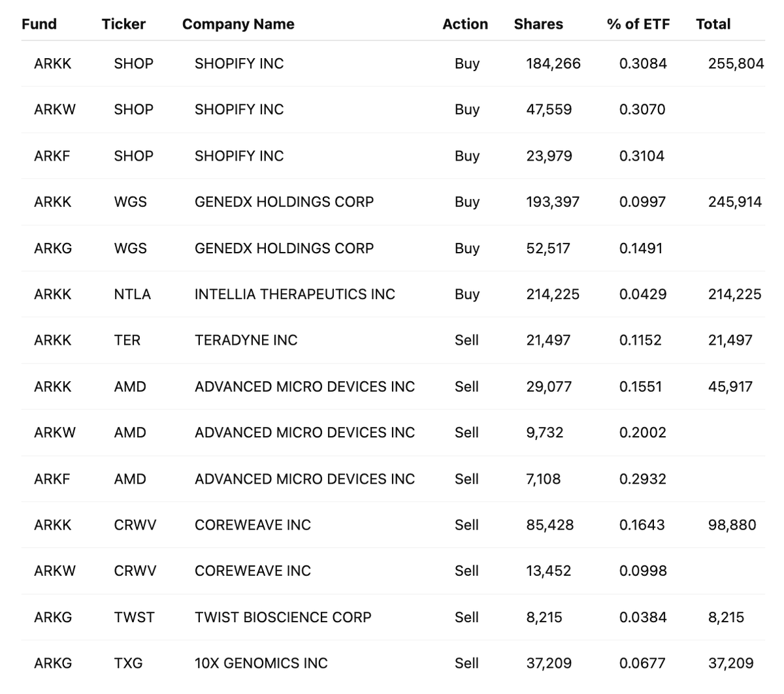This screenshot has width=784, height=694.
Task: Click the TER ticker cell
Action: click(127, 340)
